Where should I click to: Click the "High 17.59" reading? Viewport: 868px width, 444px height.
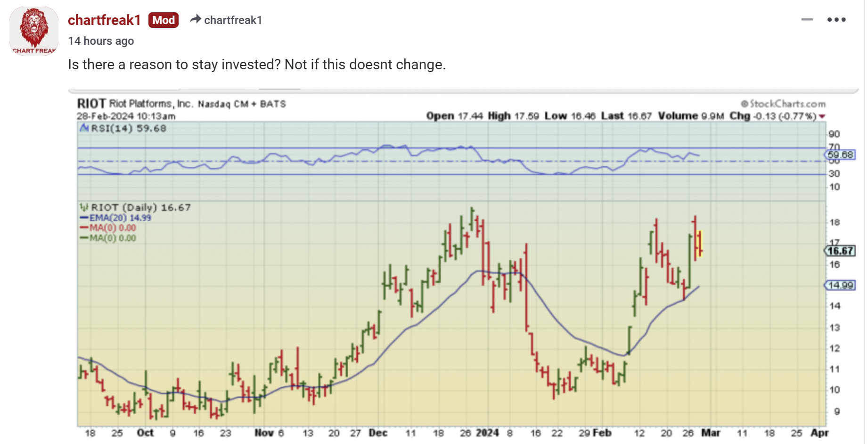513,116
